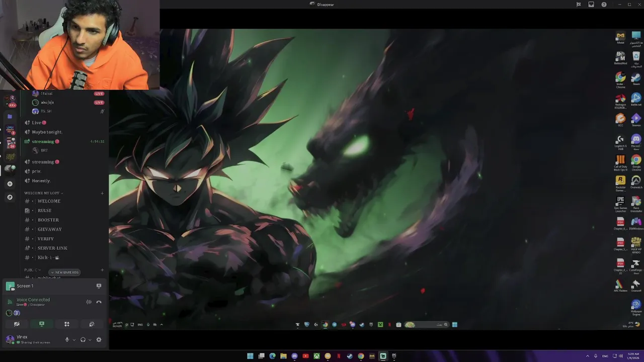Open Epic Games Launcher desktop icon

620,203
